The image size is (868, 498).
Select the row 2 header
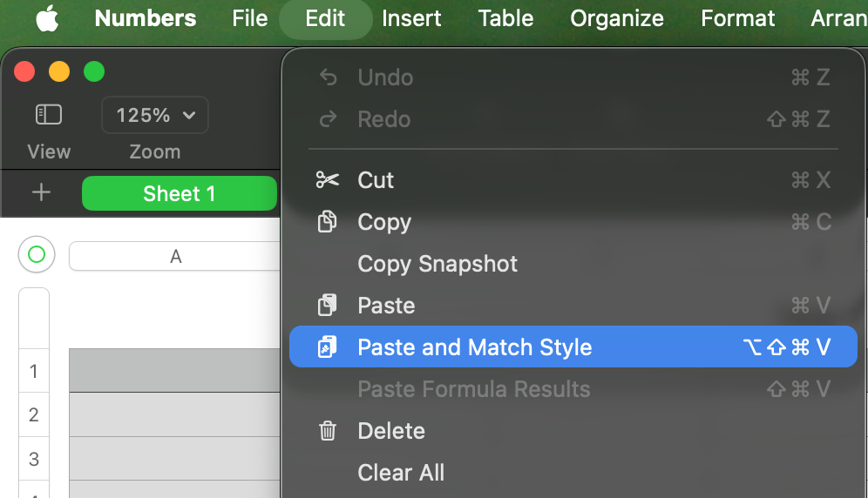click(x=34, y=414)
